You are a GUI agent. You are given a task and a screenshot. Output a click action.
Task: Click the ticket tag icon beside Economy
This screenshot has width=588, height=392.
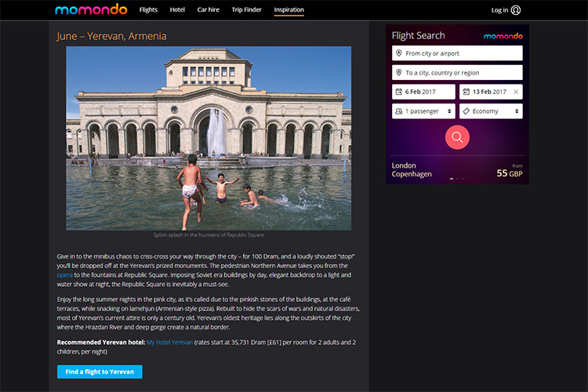point(466,111)
